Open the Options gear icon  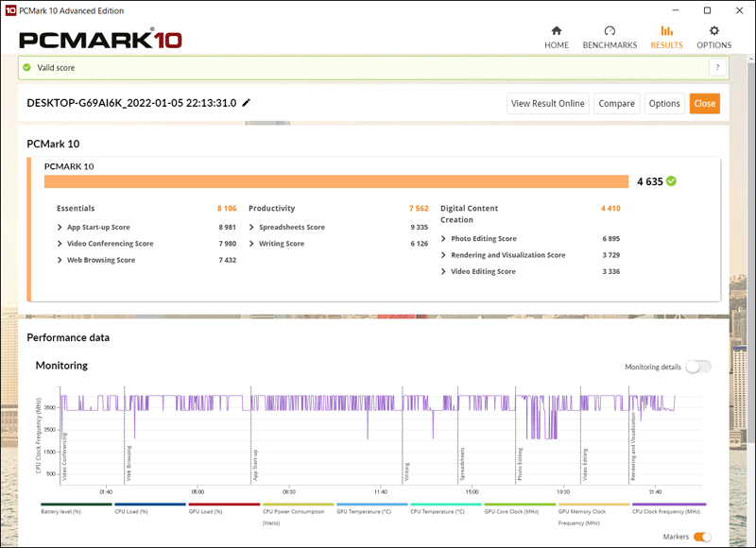coord(714,31)
